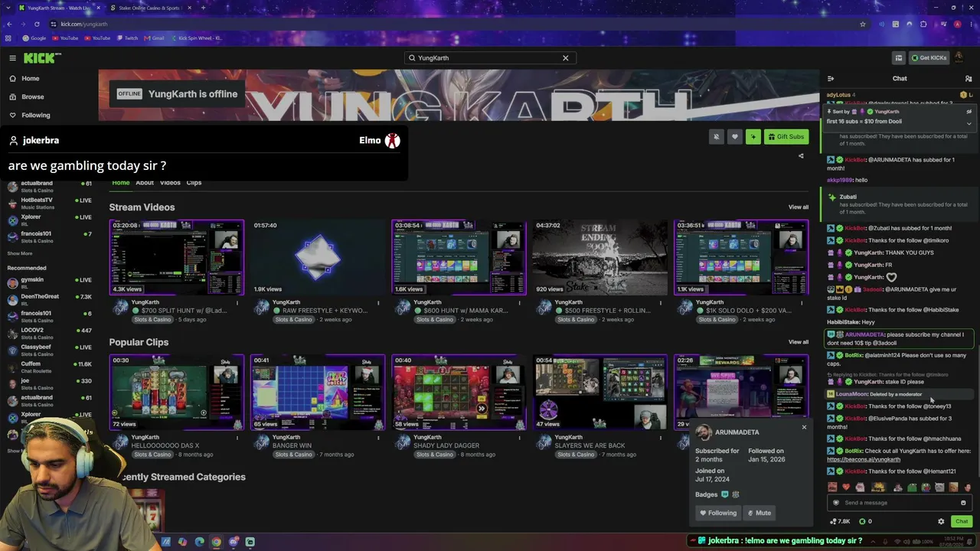Open chat settings gear
980x551 pixels.
pyautogui.click(x=941, y=521)
